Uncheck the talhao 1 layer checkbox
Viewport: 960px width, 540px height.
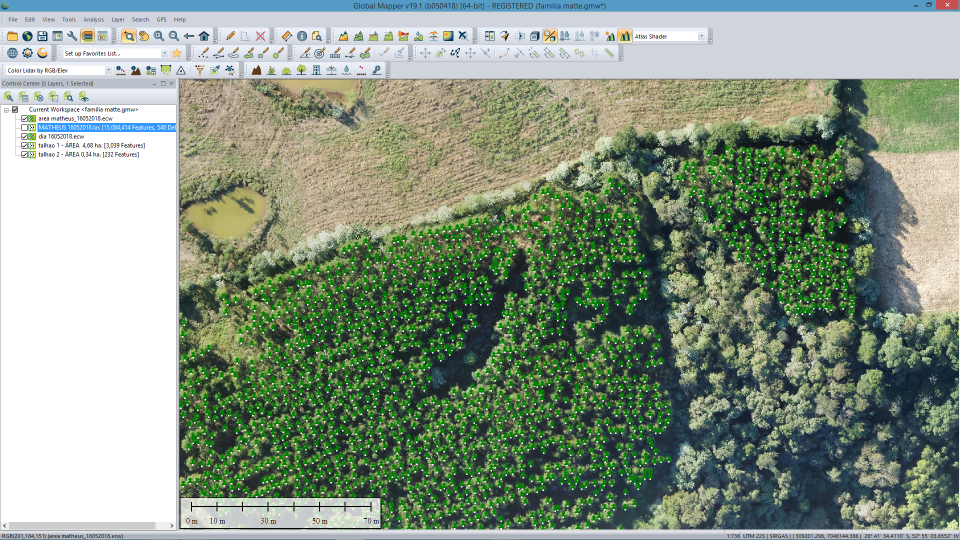25,146
